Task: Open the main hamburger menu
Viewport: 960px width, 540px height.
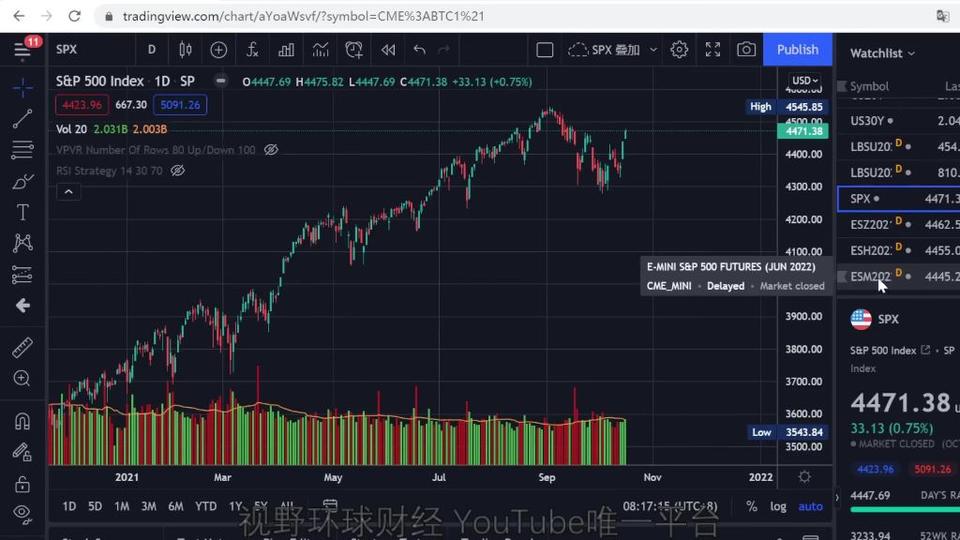Action: click(22, 50)
